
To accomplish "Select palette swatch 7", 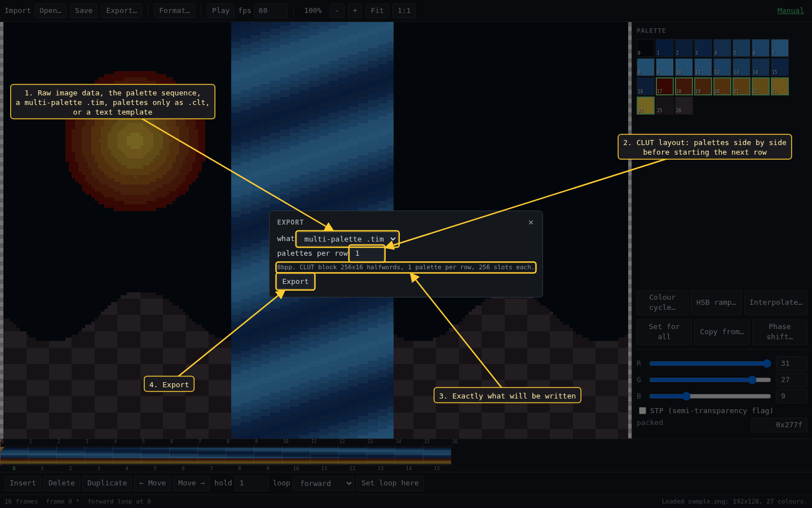I will click(x=780, y=48).
